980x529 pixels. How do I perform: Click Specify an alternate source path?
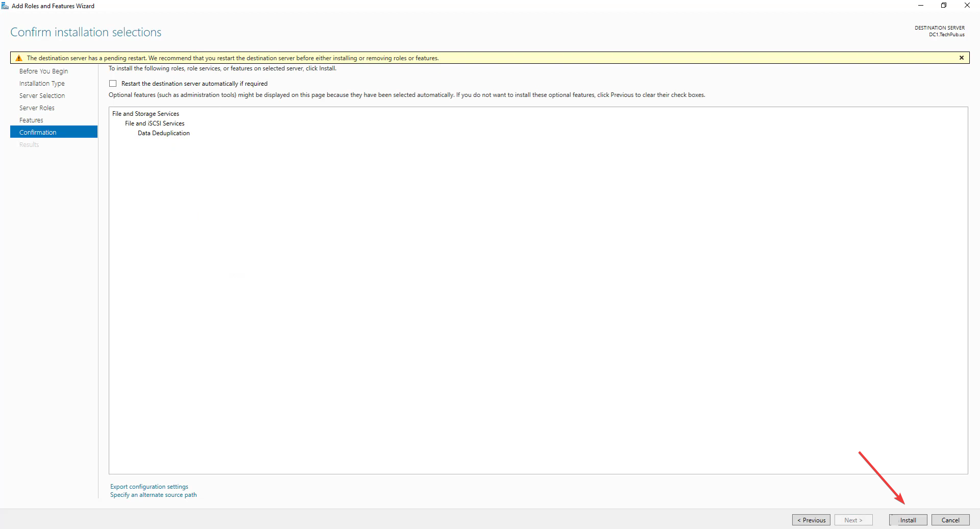pyautogui.click(x=153, y=495)
